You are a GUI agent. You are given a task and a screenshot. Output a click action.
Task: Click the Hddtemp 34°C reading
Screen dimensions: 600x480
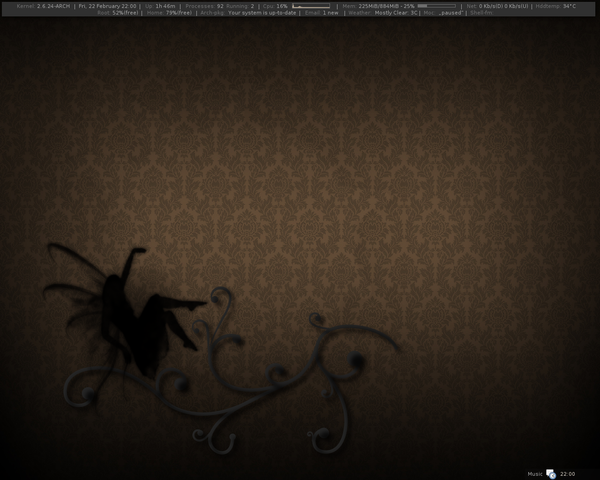coord(556,6)
